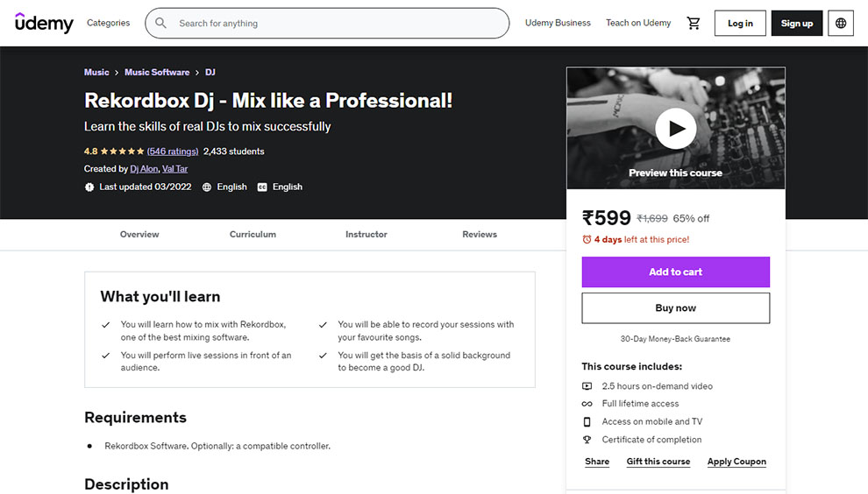Click checkmark beside 'record your sessions' item
This screenshot has width=868, height=494.
pyautogui.click(x=323, y=325)
